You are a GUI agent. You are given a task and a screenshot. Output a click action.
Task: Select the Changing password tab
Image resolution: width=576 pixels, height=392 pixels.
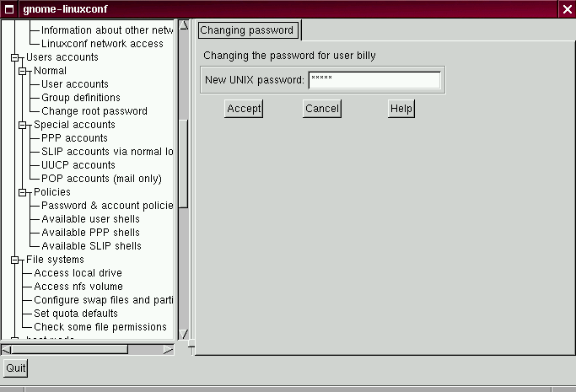(x=247, y=30)
